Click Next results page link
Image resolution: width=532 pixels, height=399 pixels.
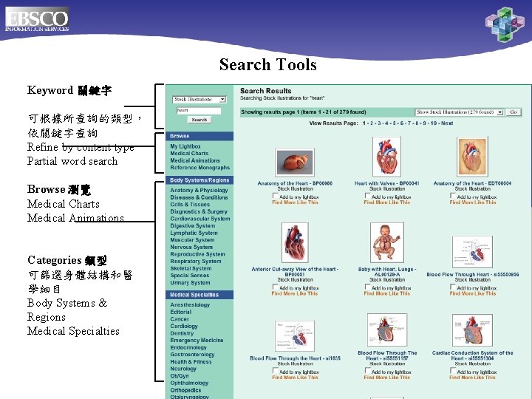[x=447, y=123]
